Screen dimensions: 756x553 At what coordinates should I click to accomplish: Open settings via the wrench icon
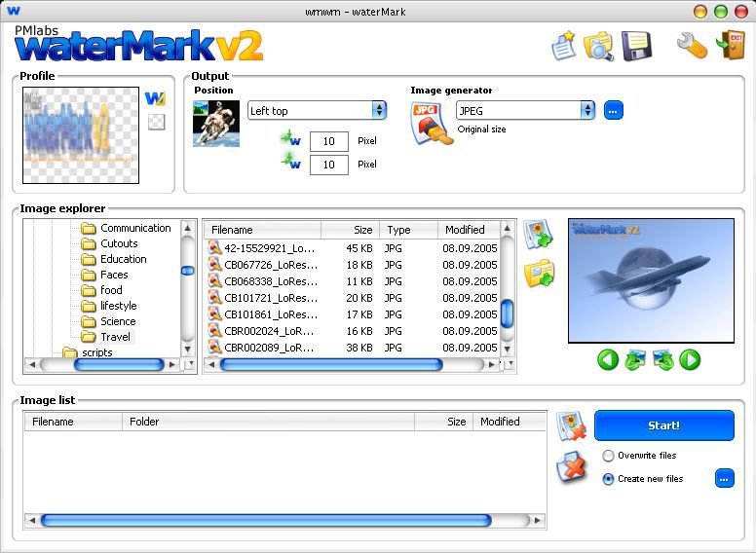[691, 46]
